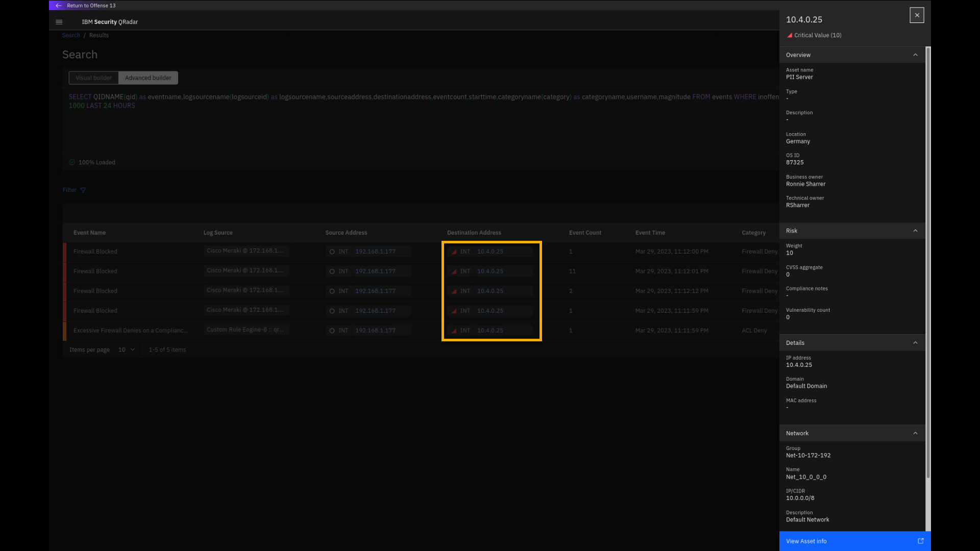Viewport: 980px width, 551px height.
Task: Click source address circle icon in first row
Action: click(x=332, y=252)
